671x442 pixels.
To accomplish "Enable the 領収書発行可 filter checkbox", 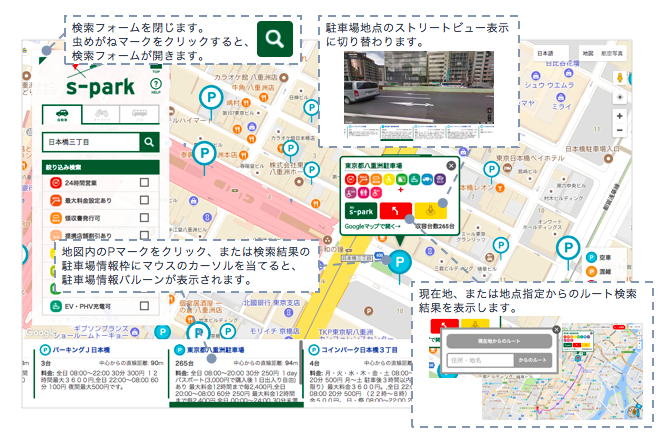I will pos(145,218).
